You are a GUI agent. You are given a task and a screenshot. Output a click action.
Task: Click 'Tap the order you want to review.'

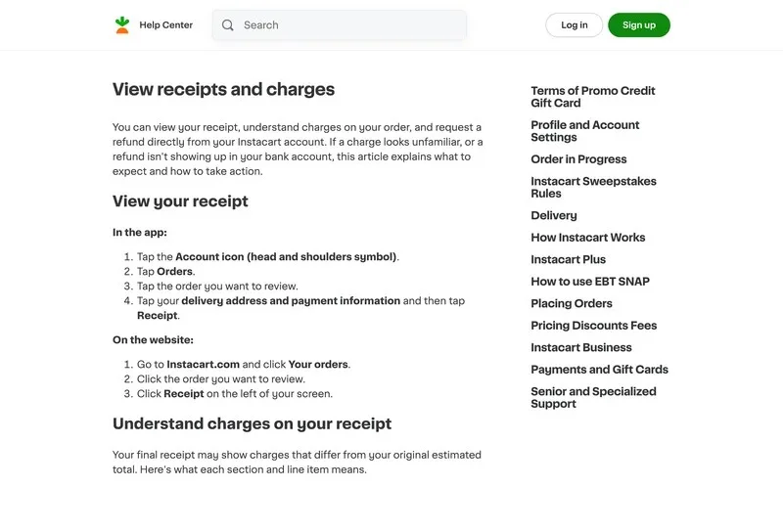coord(217,287)
